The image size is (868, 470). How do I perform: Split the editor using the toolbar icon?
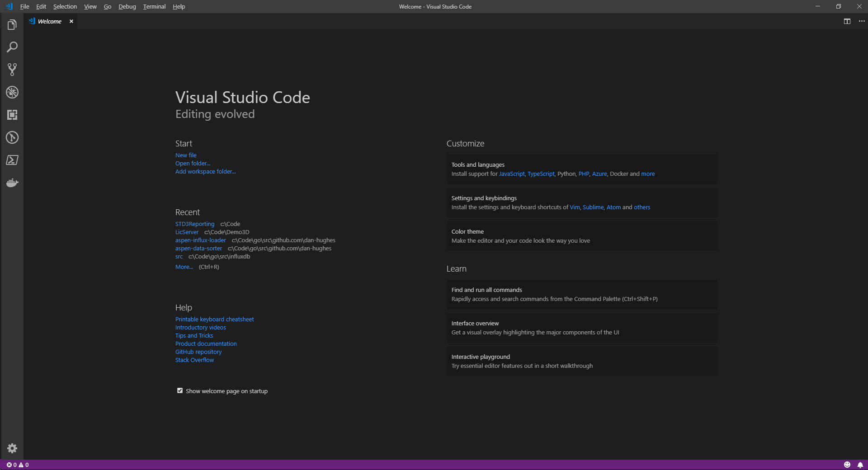pos(846,21)
